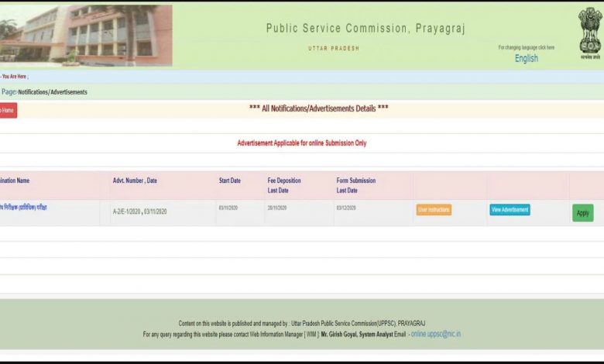Click the 'You Are Here' breadcrumb label
Image resolution: width=604 pixels, height=364 pixels.
pyautogui.click(x=14, y=77)
